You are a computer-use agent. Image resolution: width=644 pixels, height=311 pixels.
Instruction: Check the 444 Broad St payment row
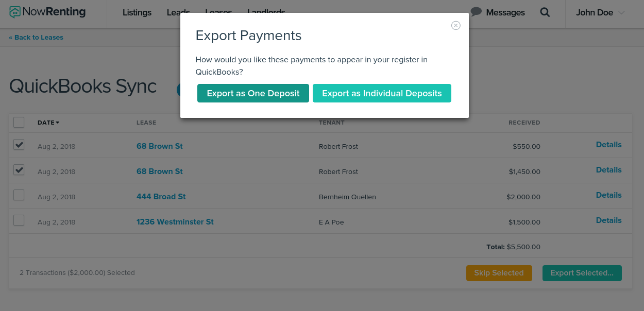(x=19, y=195)
